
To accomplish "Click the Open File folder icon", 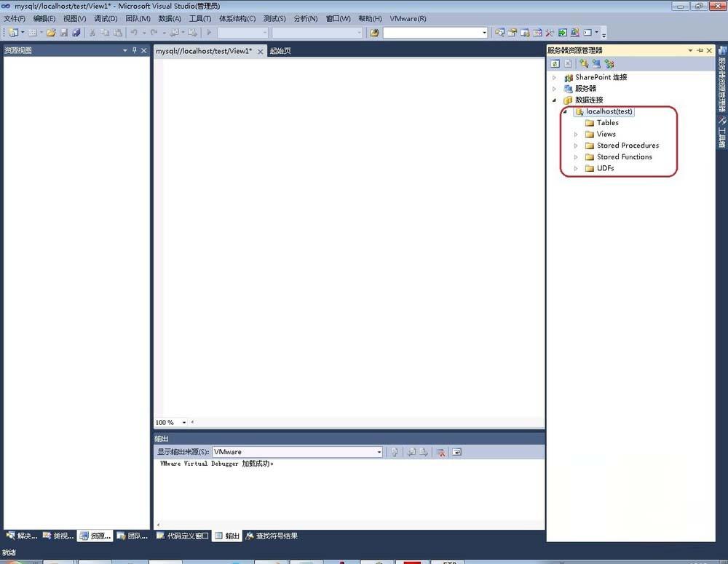I will click(x=51, y=33).
